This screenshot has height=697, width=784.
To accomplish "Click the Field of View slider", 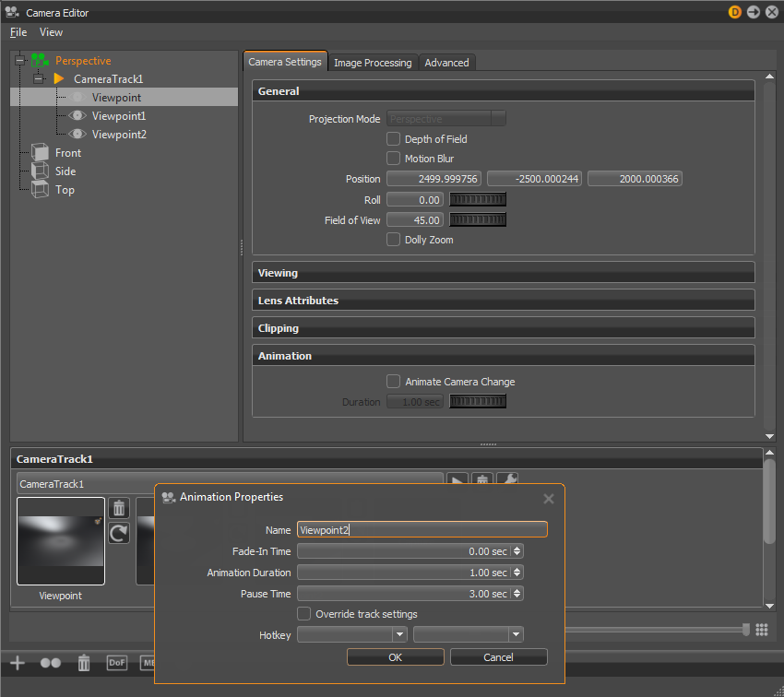I will click(x=478, y=220).
